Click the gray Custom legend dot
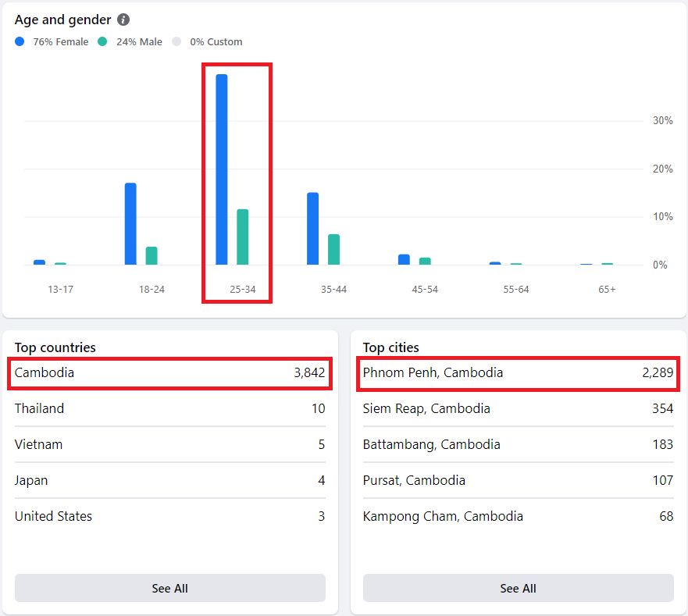Viewport: 688px width, 616px height. (176, 41)
